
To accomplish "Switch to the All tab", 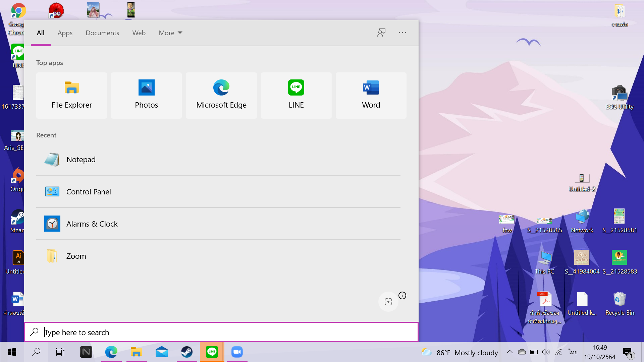I will pyautogui.click(x=41, y=33).
